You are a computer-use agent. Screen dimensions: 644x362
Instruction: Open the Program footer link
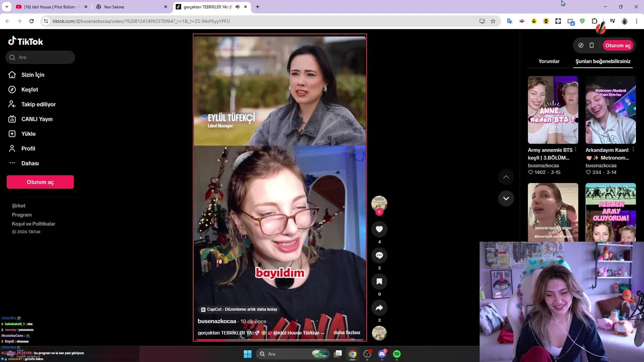[22, 215]
